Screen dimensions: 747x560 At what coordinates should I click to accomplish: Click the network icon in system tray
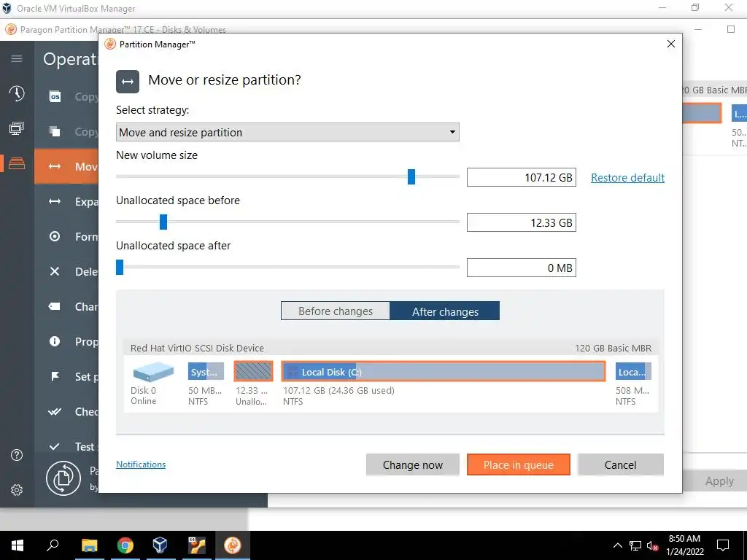(635, 545)
